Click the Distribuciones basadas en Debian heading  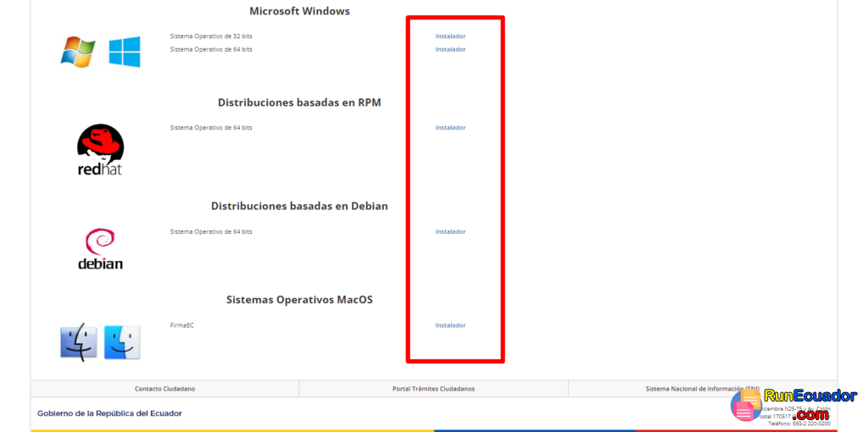click(299, 206)
